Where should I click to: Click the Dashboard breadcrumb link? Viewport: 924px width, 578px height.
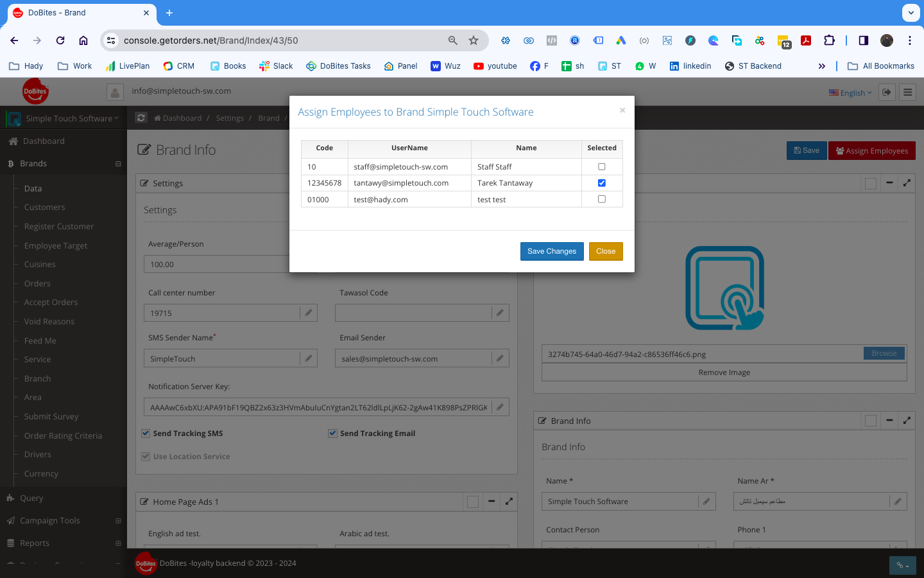178,118
